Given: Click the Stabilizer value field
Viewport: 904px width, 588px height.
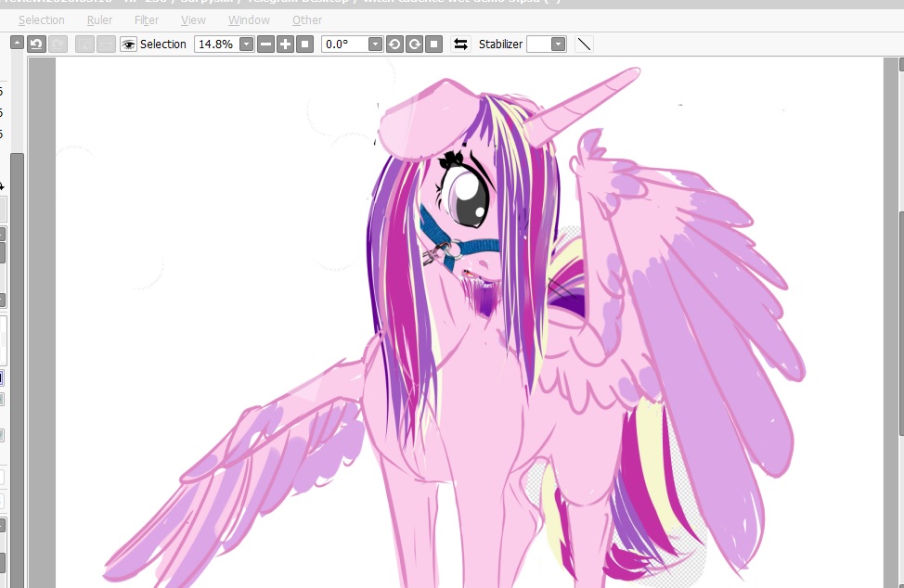Looking at the screenshot, I should [539, 45].
